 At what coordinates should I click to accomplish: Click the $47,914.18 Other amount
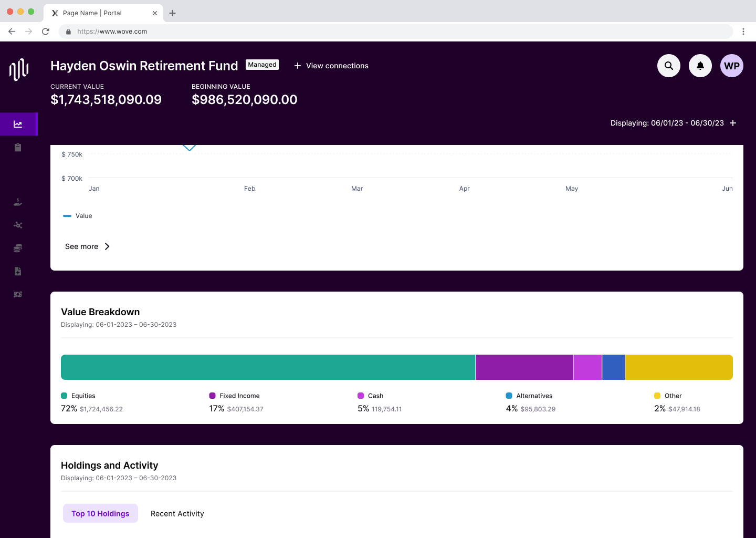pos(684,409)
